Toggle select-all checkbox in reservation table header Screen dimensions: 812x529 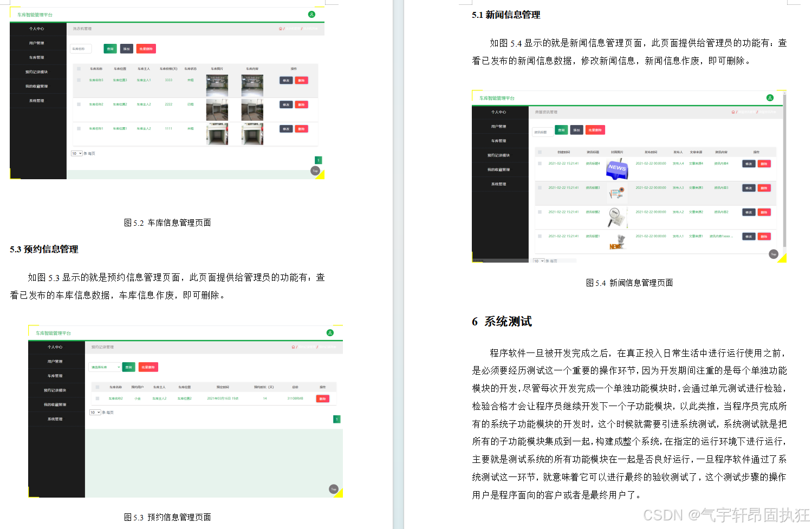[98, 387]
